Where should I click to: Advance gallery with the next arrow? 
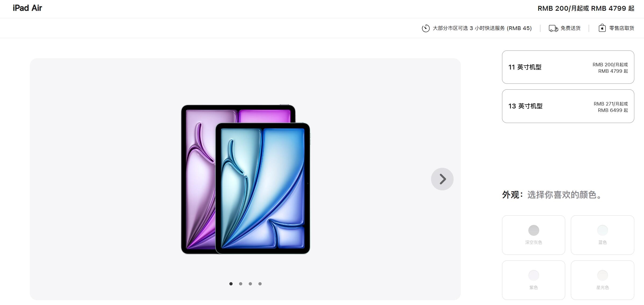coord(442,179)
